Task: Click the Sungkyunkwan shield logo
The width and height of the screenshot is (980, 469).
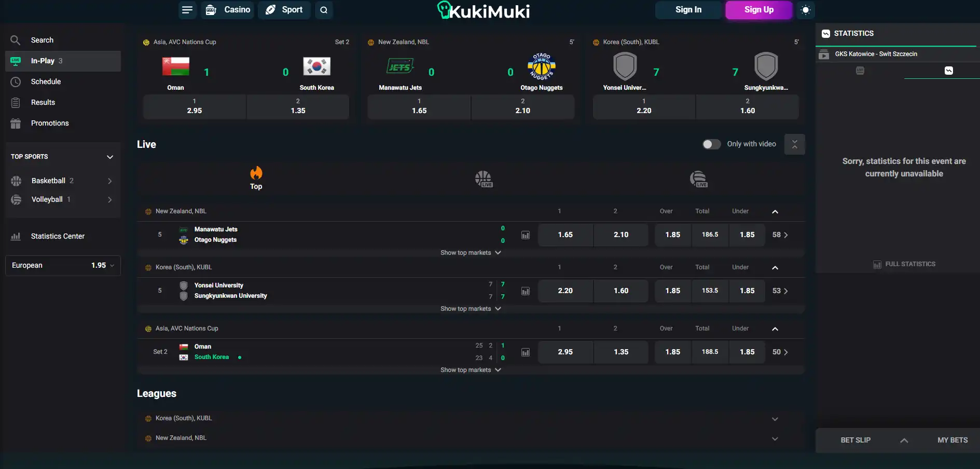Action: coord(766,66)
